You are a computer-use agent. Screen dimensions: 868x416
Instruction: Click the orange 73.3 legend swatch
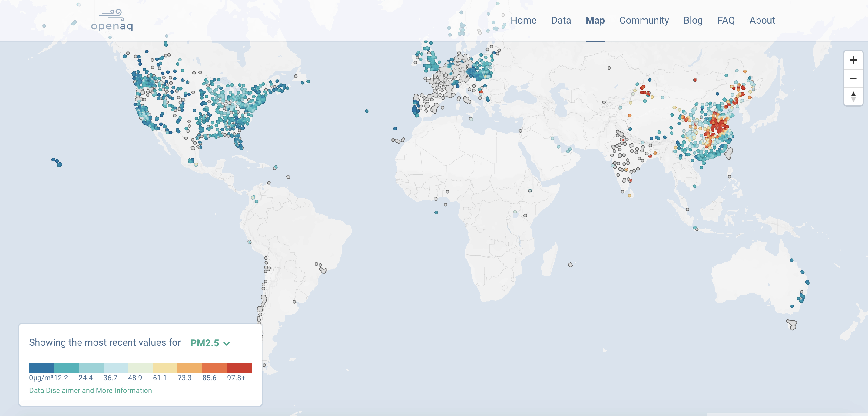point(190,368)
